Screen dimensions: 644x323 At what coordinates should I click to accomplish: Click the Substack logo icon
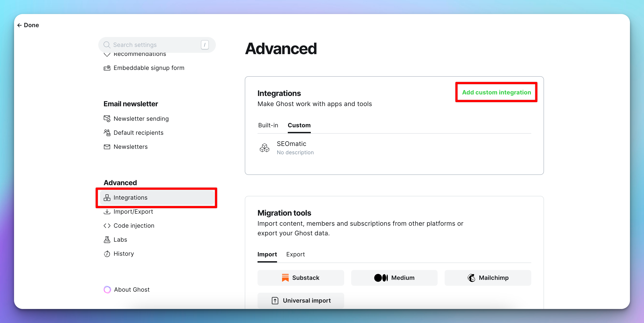(x=285, y=278)
